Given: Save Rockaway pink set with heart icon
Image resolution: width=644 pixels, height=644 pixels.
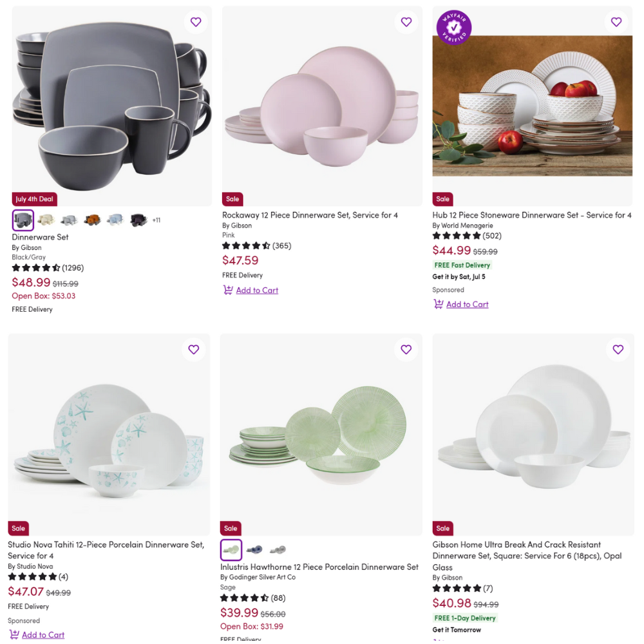Looking at the screenshot, I should click(x=406, y=22).
